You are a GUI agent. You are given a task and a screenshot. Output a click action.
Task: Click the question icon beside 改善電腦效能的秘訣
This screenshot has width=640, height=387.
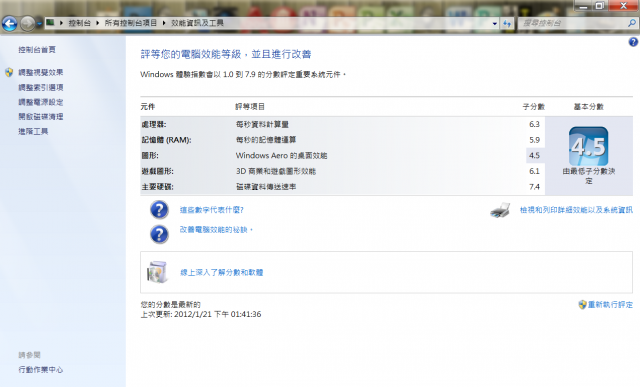click(159, 234)
